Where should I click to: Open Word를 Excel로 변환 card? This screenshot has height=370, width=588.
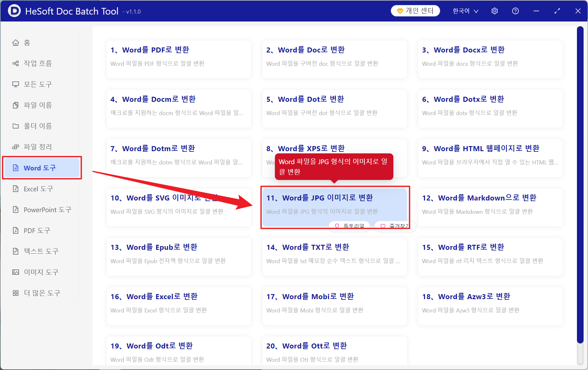179,306
